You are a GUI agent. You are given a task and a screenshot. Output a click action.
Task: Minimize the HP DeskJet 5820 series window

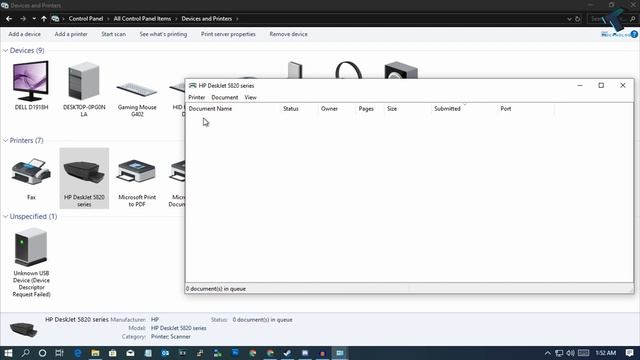tap(580, 85)
